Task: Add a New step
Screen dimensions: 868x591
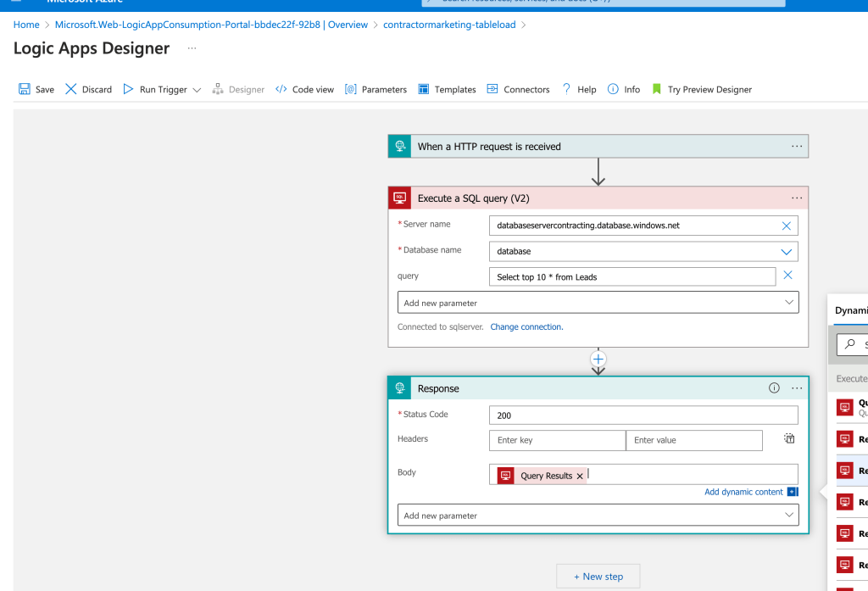Action: tap(598, 577)
